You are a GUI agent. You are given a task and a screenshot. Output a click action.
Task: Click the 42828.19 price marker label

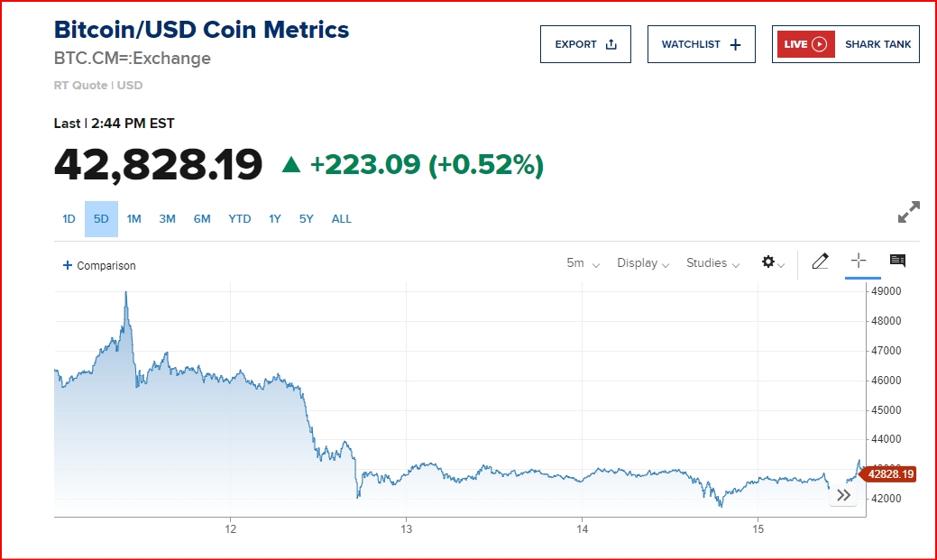coord(889,474)
